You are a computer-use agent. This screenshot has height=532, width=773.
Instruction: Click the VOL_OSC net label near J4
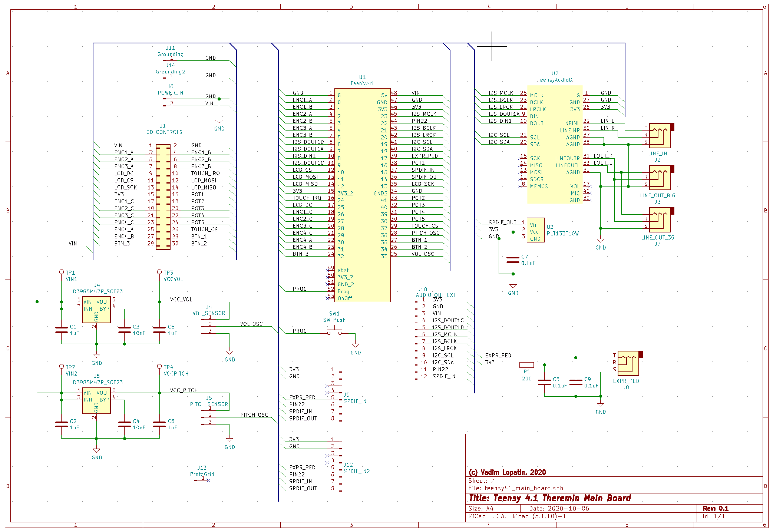(x=251, y=324)
